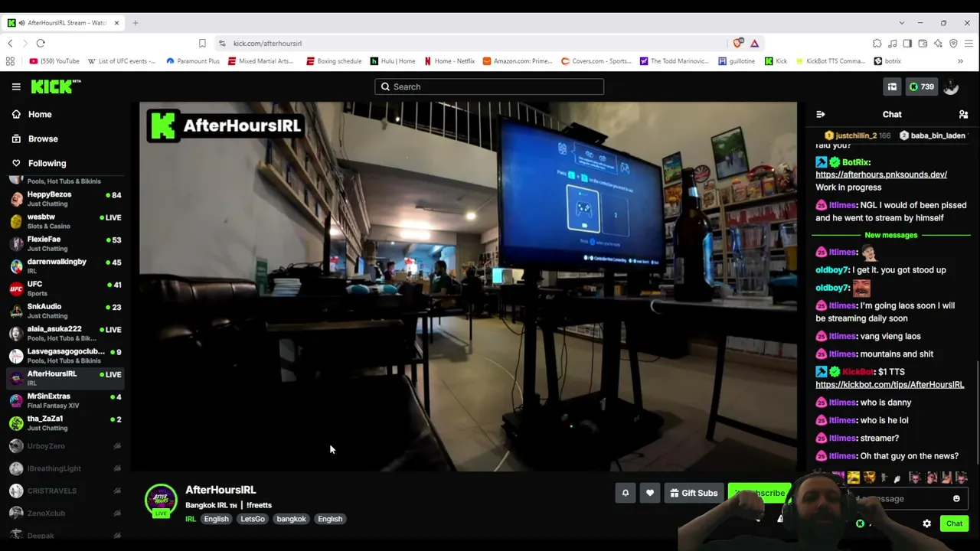
Task: Toggle the browser sidebar panel
Action: coord(907,43)
